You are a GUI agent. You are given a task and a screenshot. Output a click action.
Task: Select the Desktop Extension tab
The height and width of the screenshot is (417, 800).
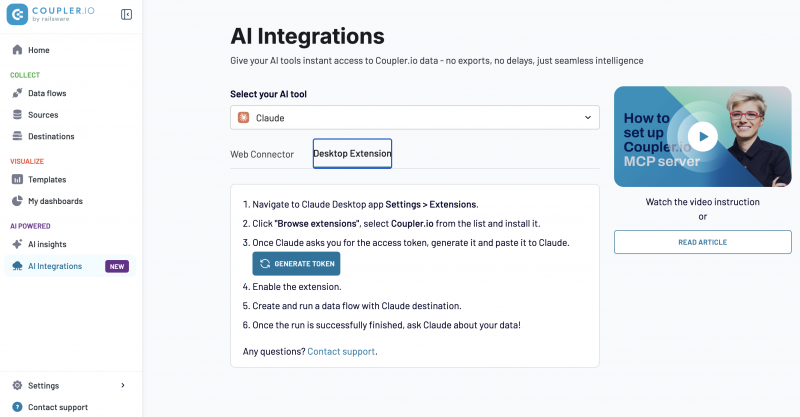(x=352, y=154)
